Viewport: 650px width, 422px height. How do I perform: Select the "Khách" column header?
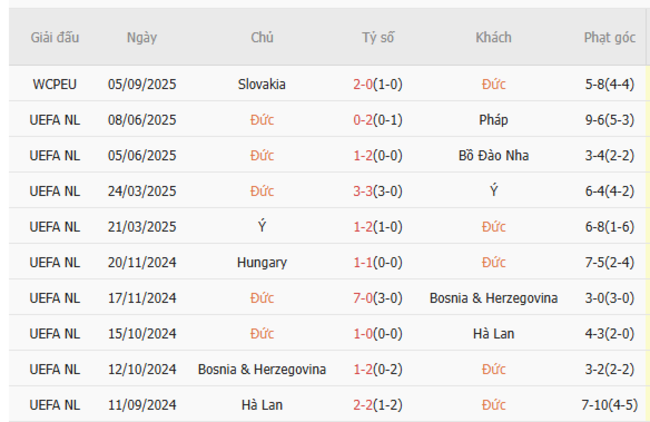[x=493, y=38]
